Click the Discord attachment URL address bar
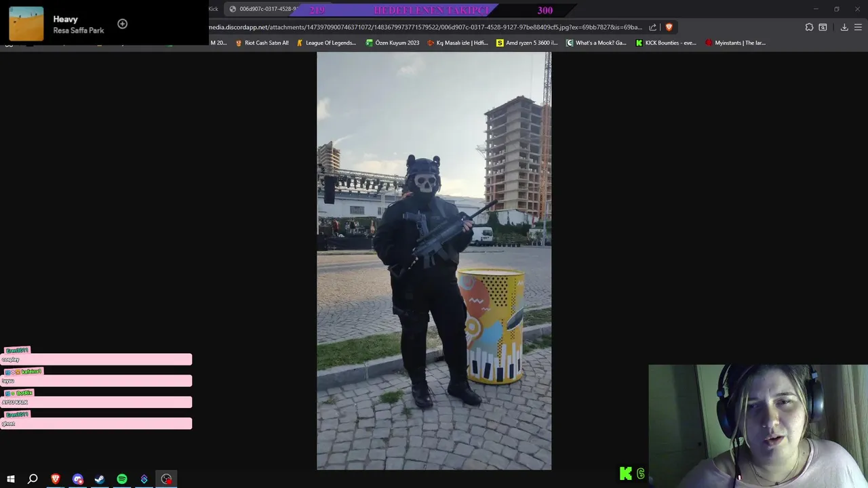 coord(425,27)
